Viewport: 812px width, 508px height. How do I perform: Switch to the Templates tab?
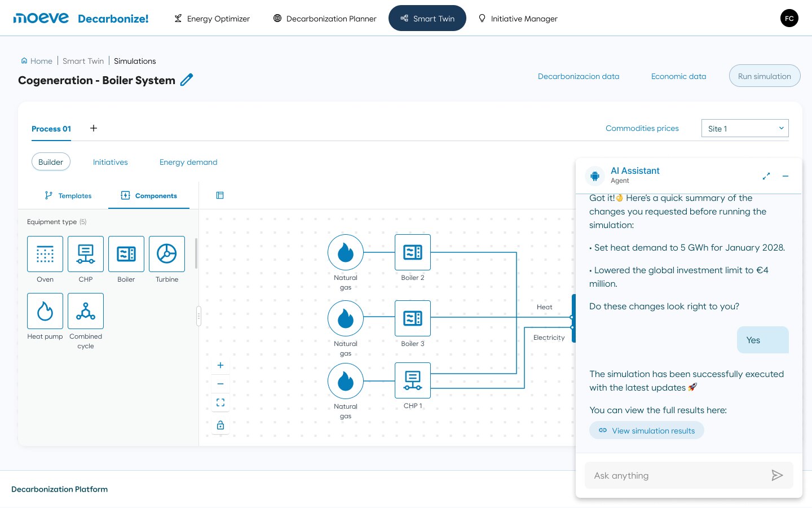click(x=68, y=196)
